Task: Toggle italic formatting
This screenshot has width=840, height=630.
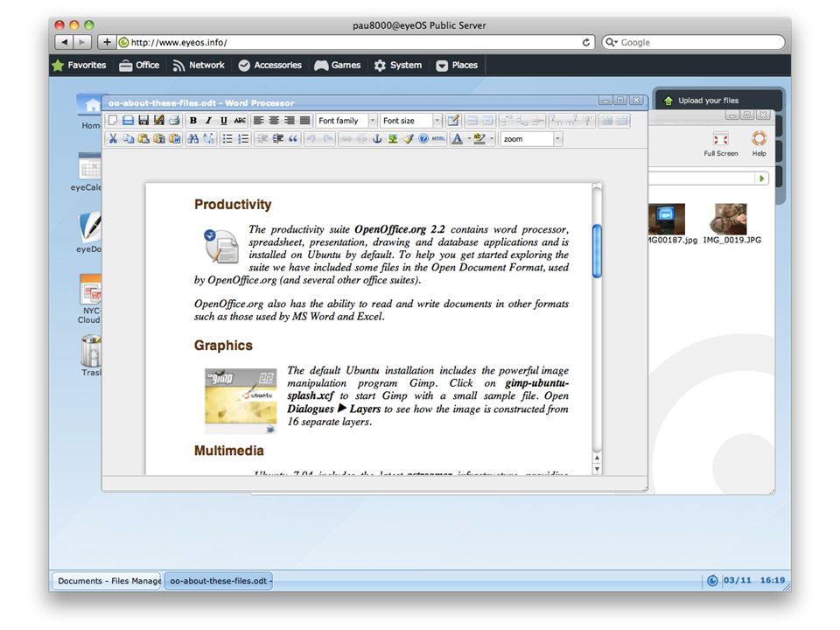Action: [209, 121]
